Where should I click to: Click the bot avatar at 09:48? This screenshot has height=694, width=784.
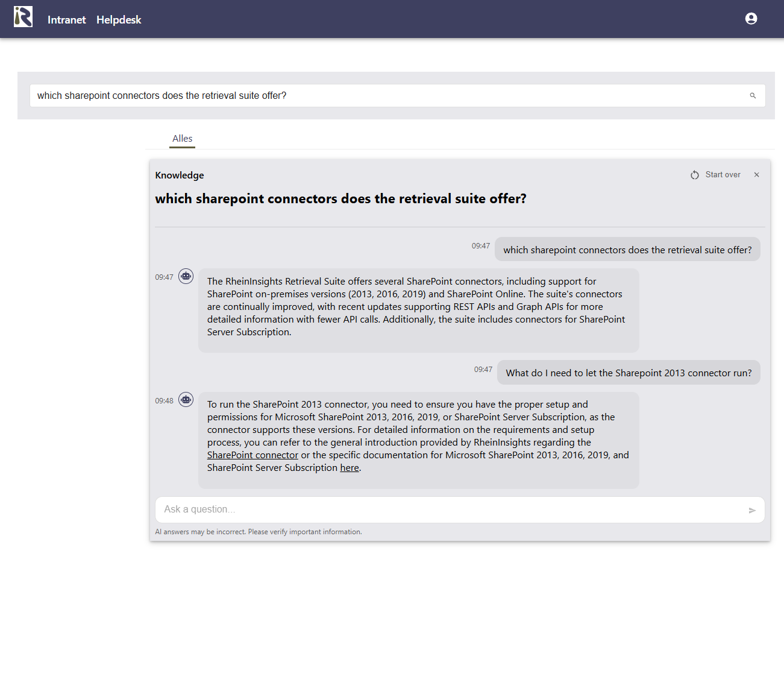(x=186, y=400)
